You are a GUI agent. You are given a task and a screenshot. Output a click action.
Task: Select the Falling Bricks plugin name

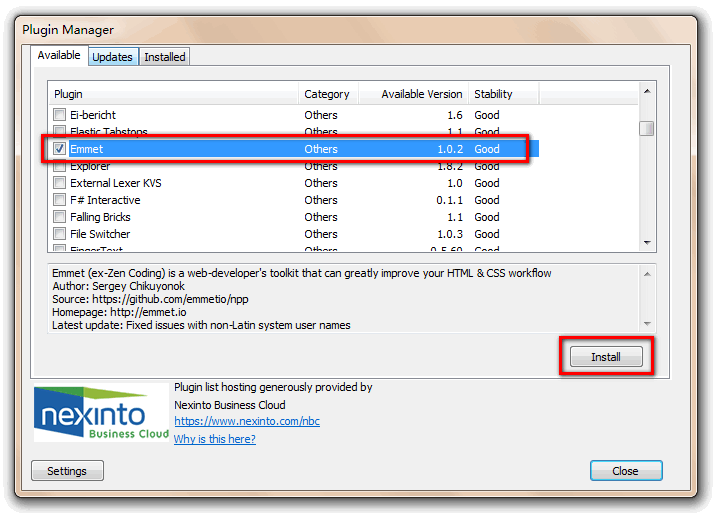(x=100, y=217)
